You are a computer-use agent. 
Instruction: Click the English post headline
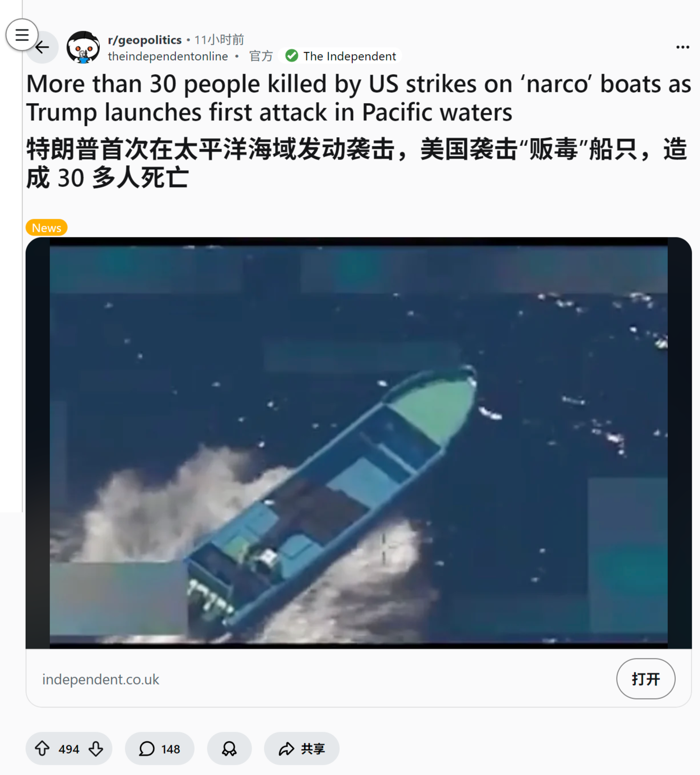[x=358, y=98]
